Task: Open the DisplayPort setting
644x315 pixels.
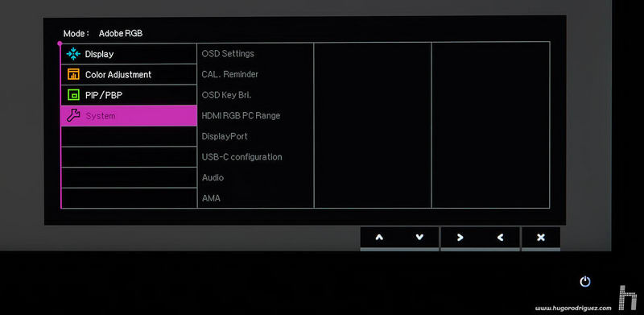Action: [225, 136]
